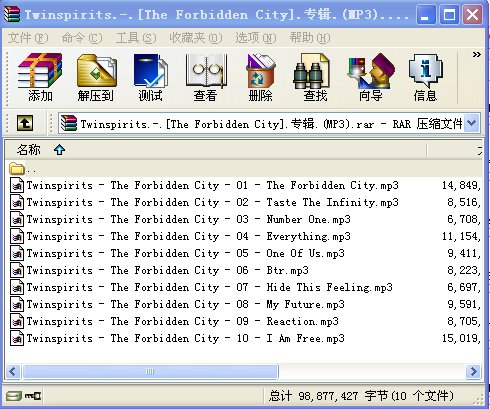
Task: Open the archive path dropdown arrow
Action: tap(472, 123)
